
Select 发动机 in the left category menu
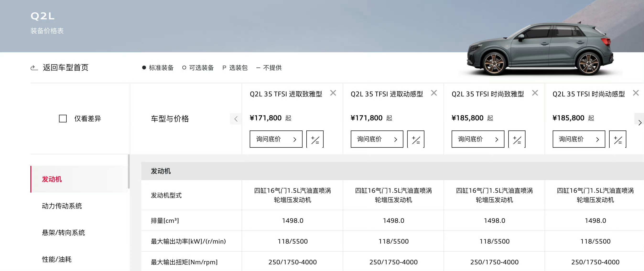click(x=79, y=179)
